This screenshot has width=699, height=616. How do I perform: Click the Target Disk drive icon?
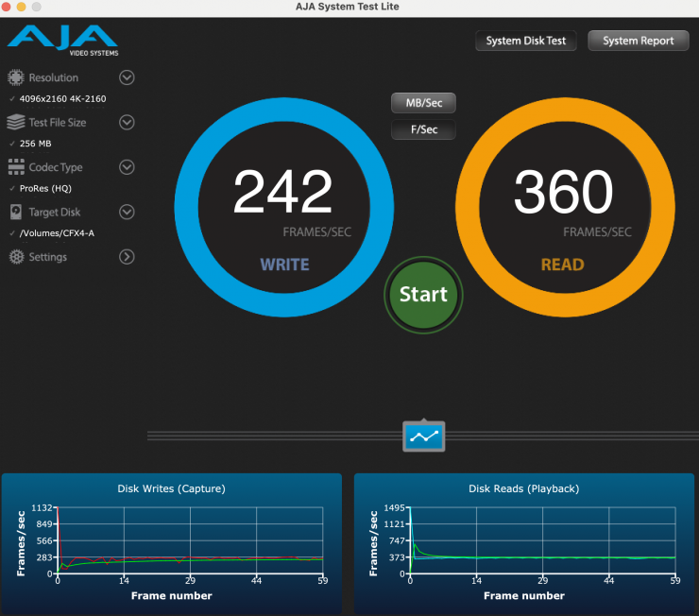[x=16, y=213]
